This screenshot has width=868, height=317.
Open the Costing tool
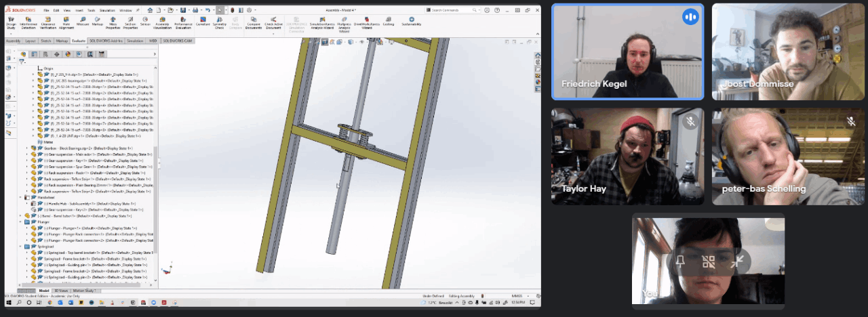click(388, 22)
